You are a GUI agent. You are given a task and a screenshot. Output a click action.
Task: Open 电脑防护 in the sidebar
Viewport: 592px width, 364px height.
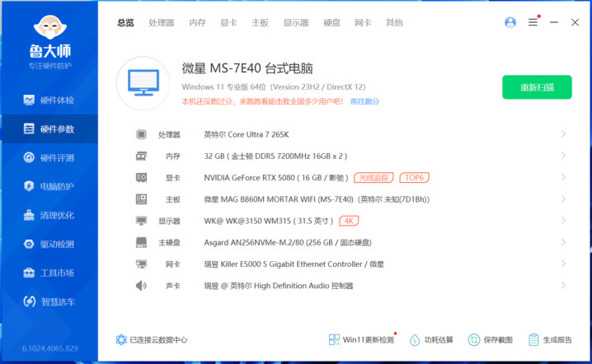(x=49, y=186)
